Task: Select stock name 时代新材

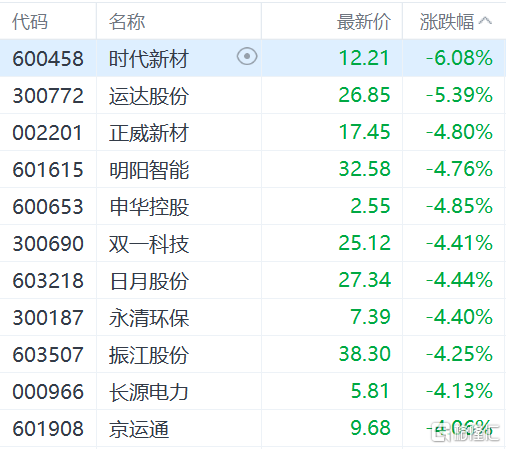Action: 149,59
